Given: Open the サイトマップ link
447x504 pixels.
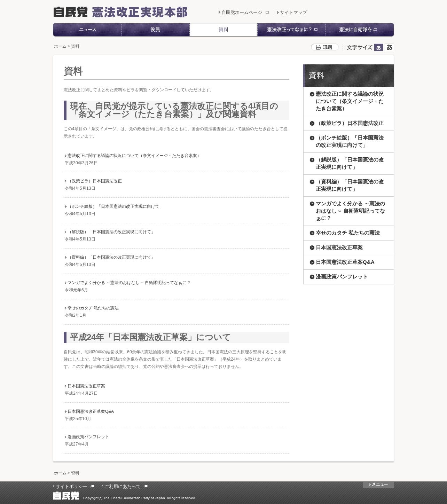Looking at the screenshot, I should [293, 13].
